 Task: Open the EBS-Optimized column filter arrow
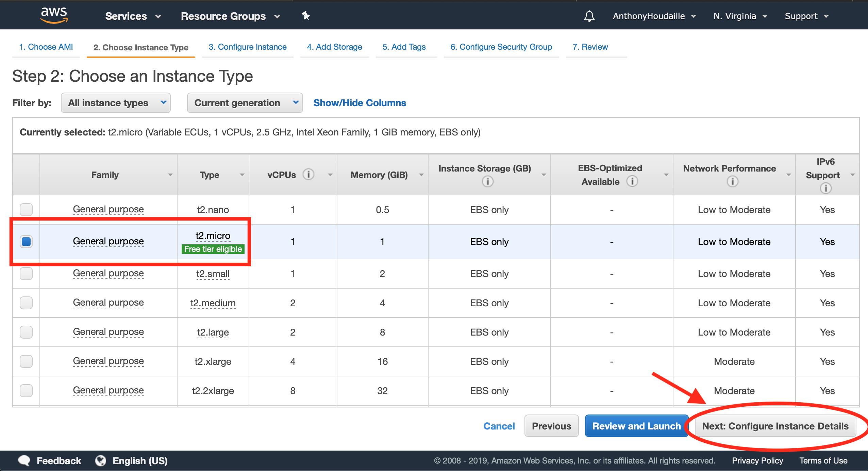coord(666,175)
